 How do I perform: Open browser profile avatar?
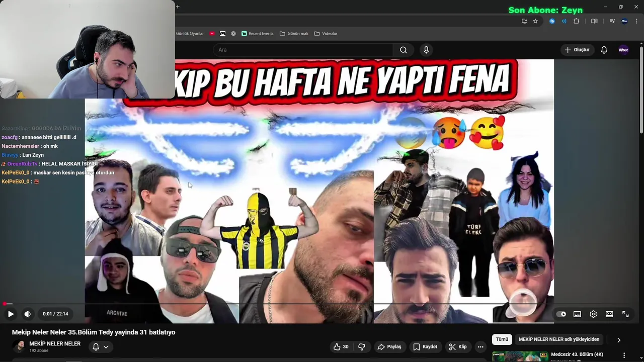(624, 21)
